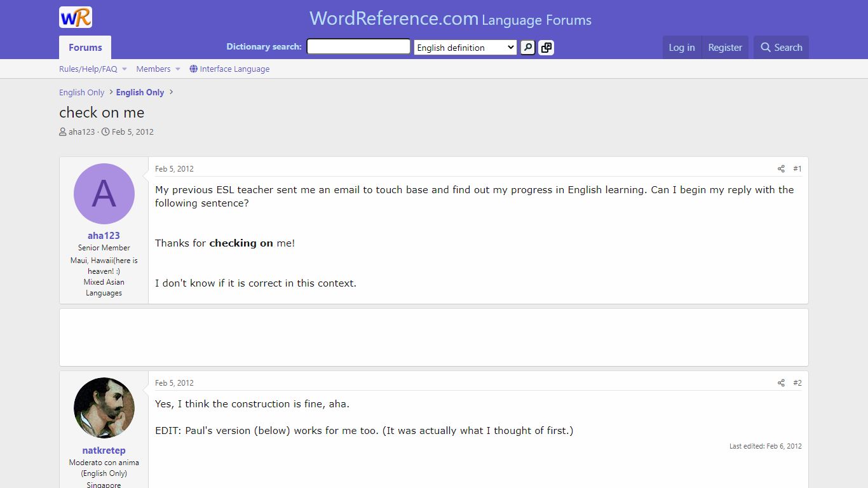Open natkretep's portrait avatar

point(104,408)
